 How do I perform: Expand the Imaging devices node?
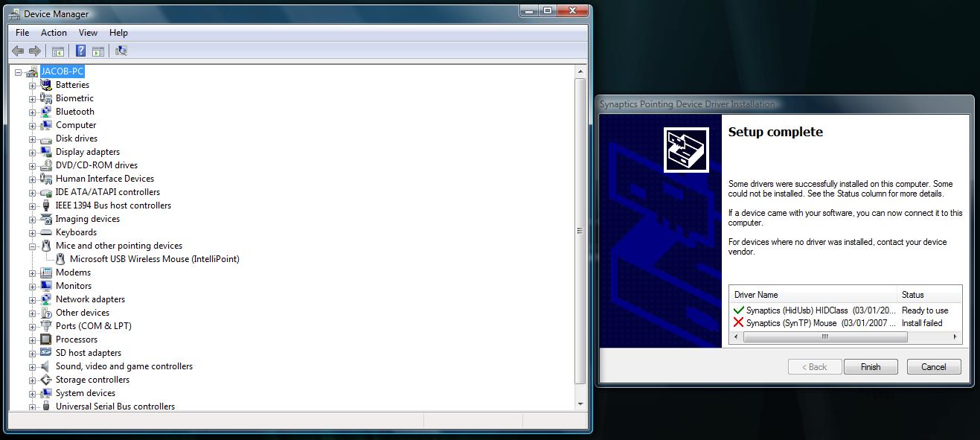(x=33, y=220)
